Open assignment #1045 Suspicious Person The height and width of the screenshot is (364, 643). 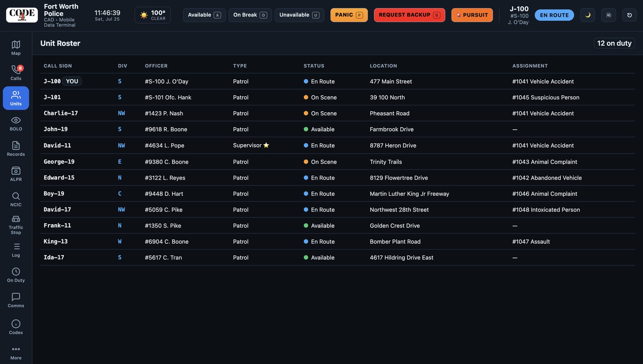[546, 97]
